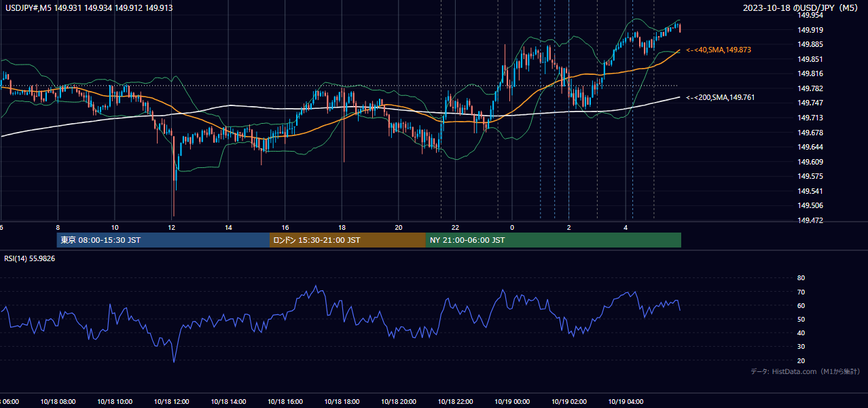Click the 40 SMA label 149.873
This screenshot has width=868, height=408.
(x=719, y=50)
